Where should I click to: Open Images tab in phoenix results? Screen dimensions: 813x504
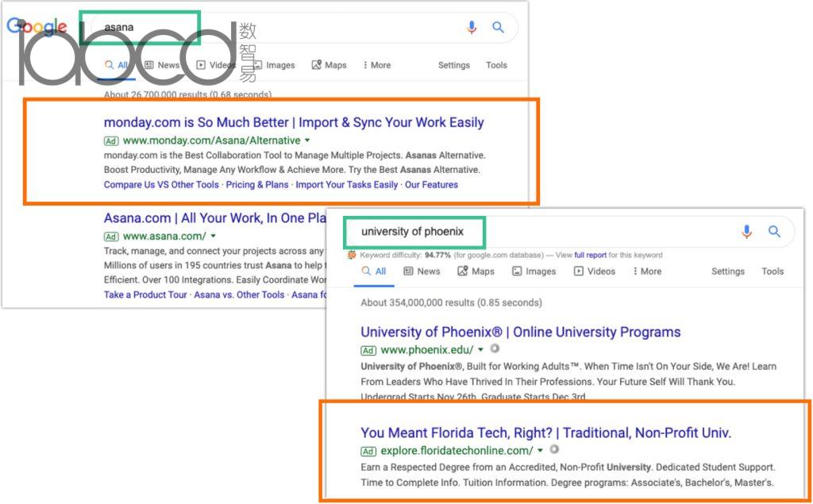pyautogui.click(x=534, y=271)
